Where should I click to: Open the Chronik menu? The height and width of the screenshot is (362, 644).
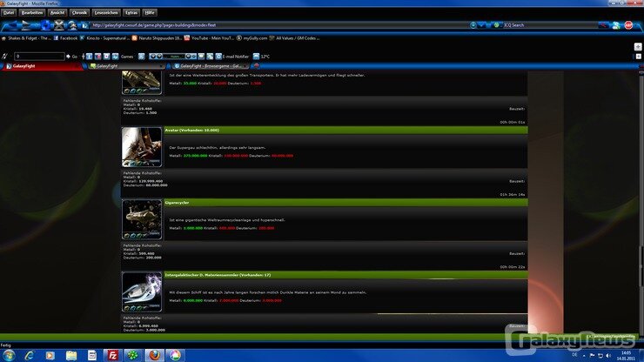click(x=79, y=13)
